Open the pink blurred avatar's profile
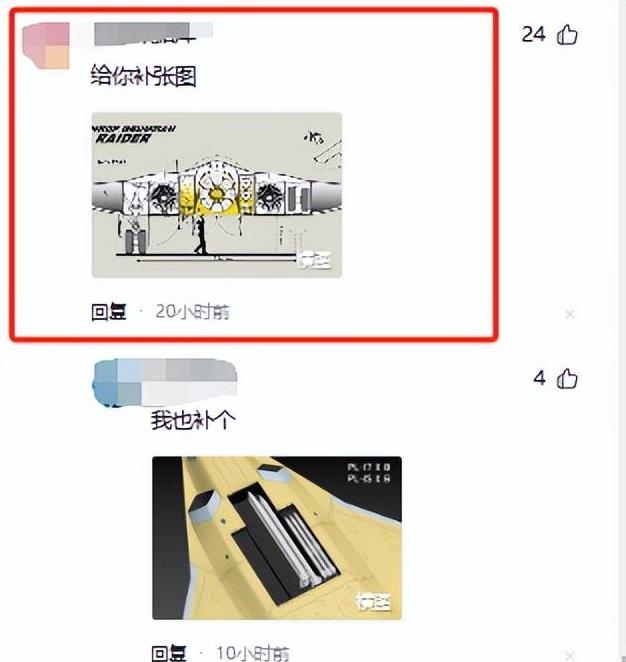 [x=46, y=46]
